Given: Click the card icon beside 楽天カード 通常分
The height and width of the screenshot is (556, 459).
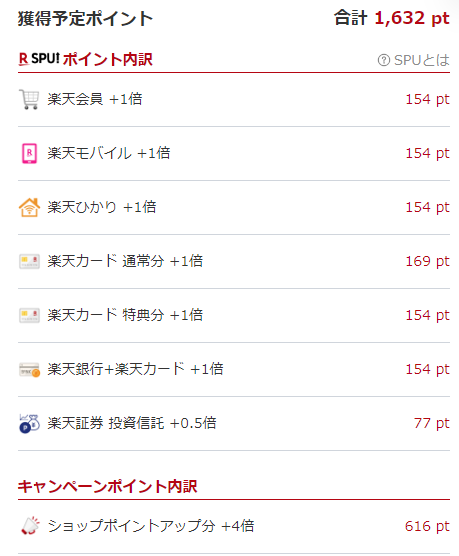Looking at the screenshot, I should click(29, 262).
